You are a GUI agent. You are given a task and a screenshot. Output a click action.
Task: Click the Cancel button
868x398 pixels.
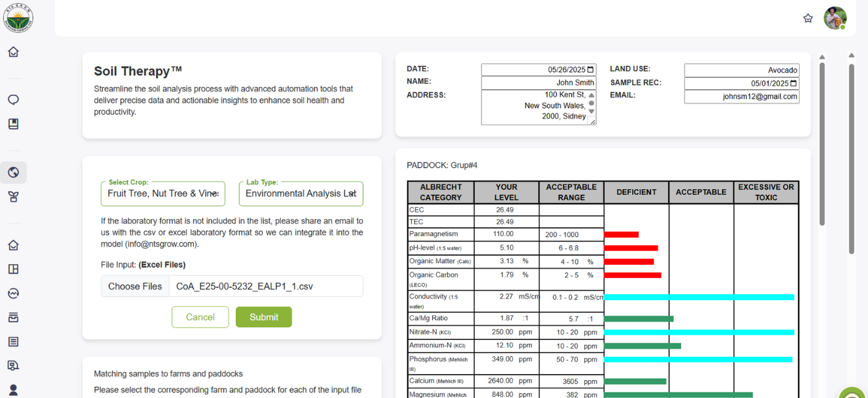(x=200, y=317)
